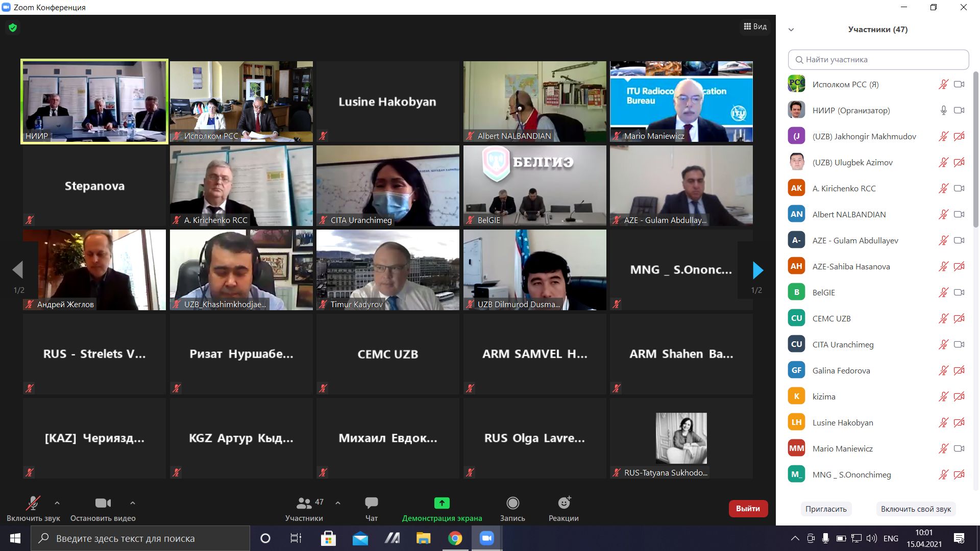Click camera icon of Mario Maniewicz row
The image size is (980, 551).
pos(959,448)
